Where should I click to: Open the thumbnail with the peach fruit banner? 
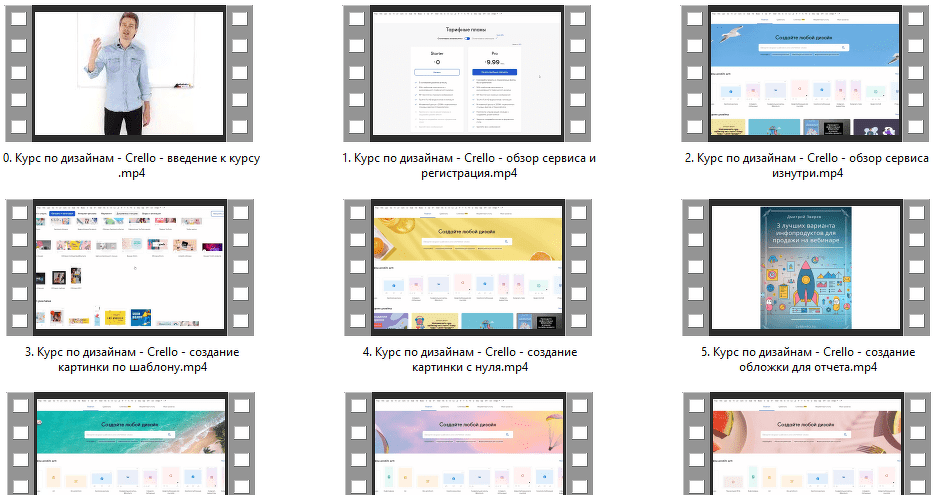click(x=806, y=447)
